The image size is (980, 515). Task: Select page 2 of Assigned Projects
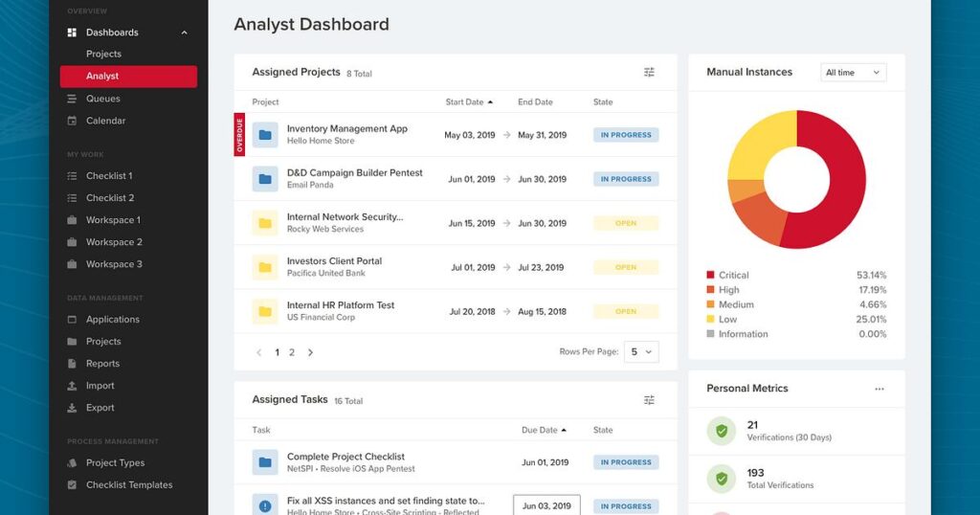292,352
